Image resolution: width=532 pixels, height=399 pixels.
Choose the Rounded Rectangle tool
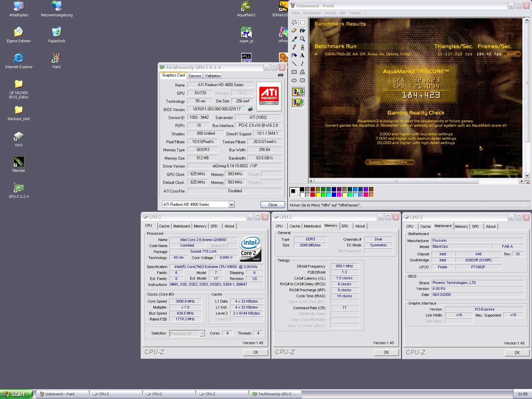click(x=303, y=80)
